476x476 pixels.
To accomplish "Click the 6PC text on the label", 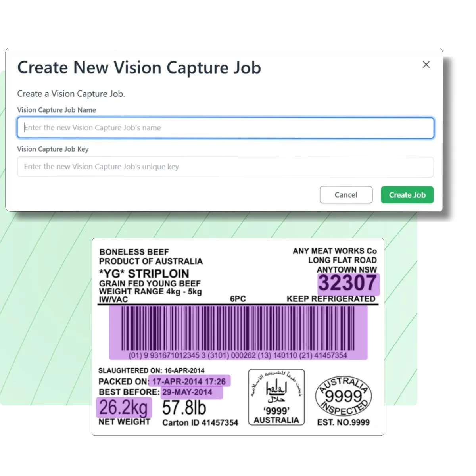I will [238, 299].
